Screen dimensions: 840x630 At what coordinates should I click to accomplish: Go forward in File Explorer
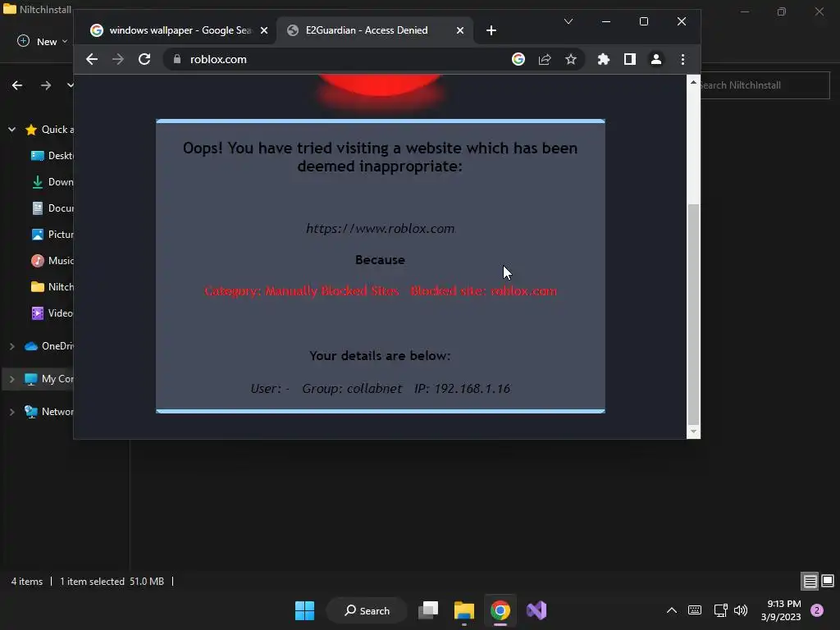(x=46, y=85)
